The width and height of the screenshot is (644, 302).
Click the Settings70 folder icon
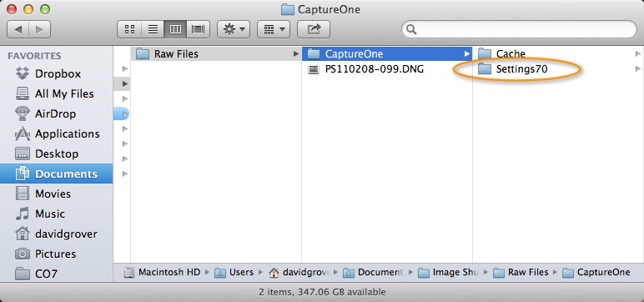tap(485, 69)
